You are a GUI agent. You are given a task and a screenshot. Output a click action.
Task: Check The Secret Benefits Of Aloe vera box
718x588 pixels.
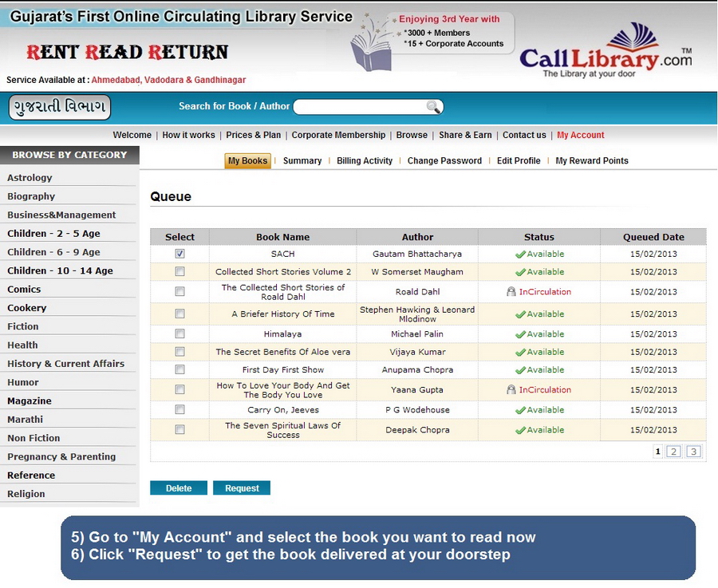179,352
